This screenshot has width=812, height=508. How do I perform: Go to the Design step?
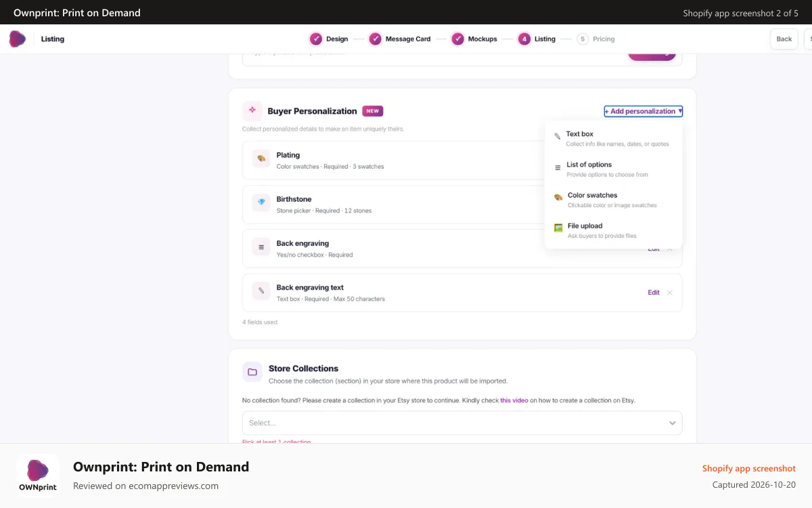(x=329, y=39)
